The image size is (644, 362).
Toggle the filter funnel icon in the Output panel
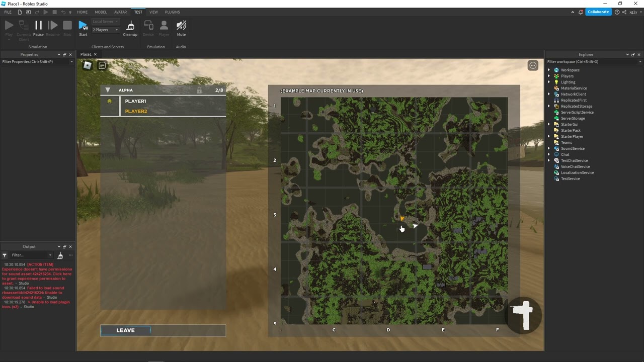click(4, 255)
